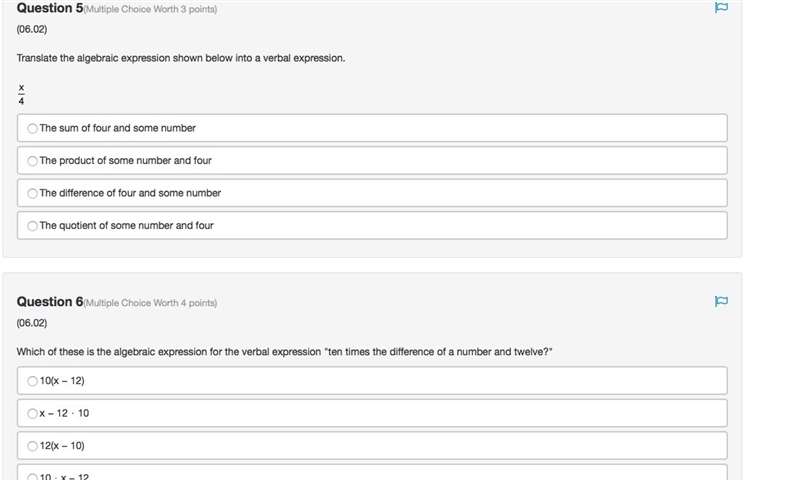
Task: Flag Question 5 for review
Action: (x=721, y=8)
